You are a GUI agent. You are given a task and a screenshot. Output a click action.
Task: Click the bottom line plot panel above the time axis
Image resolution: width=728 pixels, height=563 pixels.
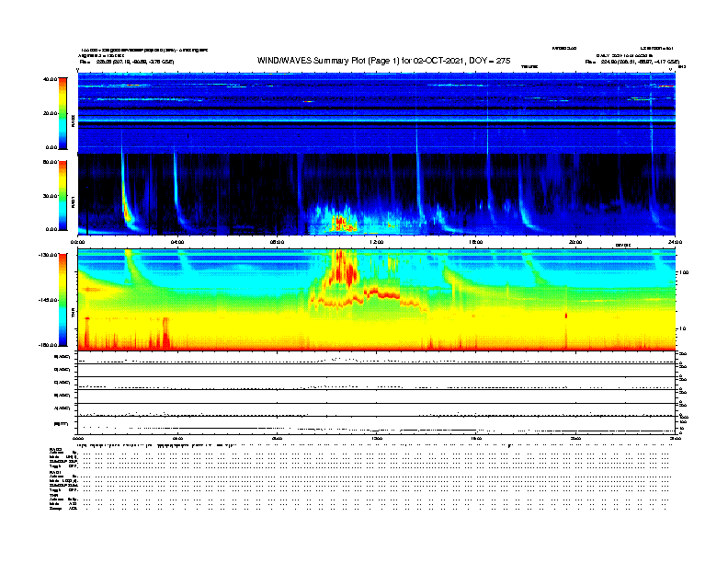coord(377,425)
